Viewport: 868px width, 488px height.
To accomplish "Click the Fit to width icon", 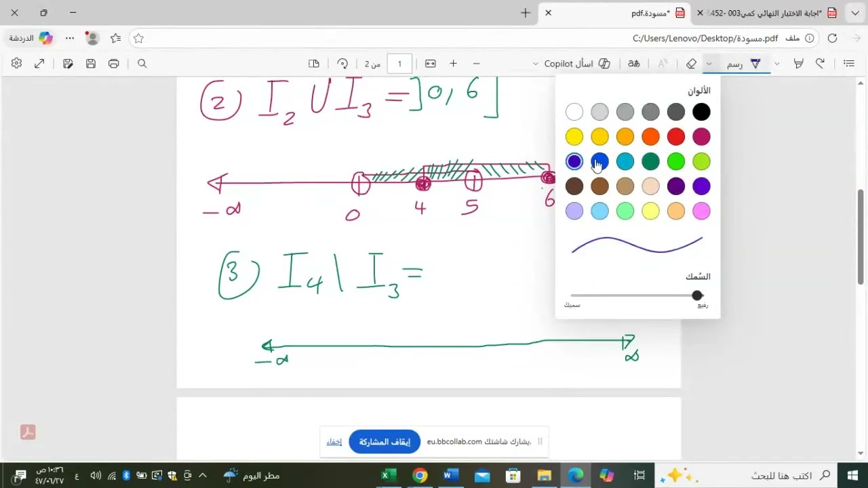I will pos(431,64).
